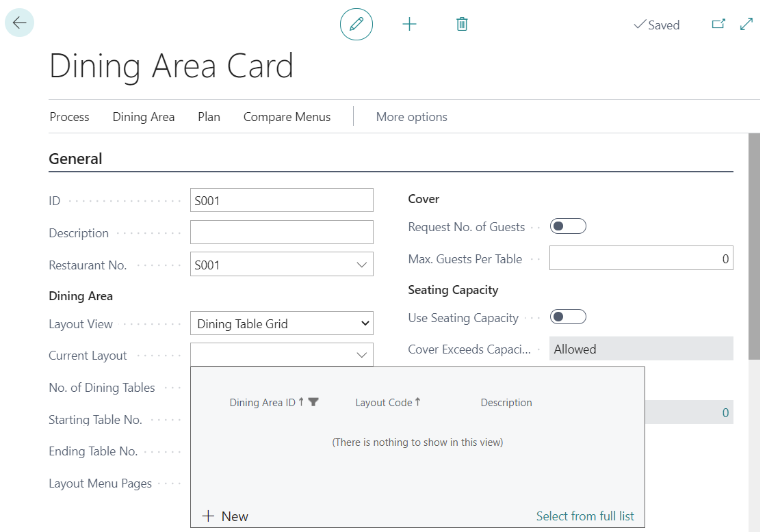780x532 pixels.
Task: Enable the Use Seating Capacity toggle
Action: click(x=568, y=317)
